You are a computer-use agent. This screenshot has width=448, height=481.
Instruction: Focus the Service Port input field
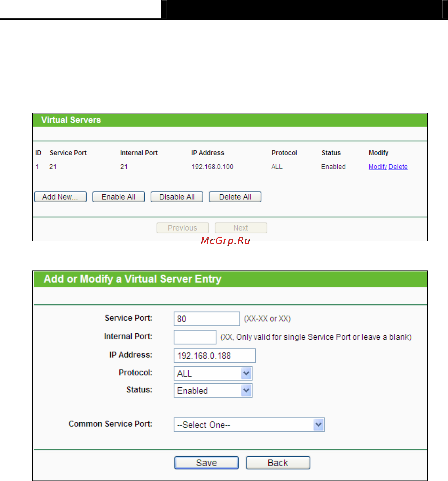click(207, 319)
